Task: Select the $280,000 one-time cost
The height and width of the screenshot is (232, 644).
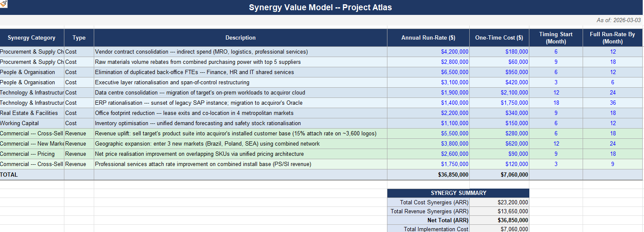Action: click(499, 134)
